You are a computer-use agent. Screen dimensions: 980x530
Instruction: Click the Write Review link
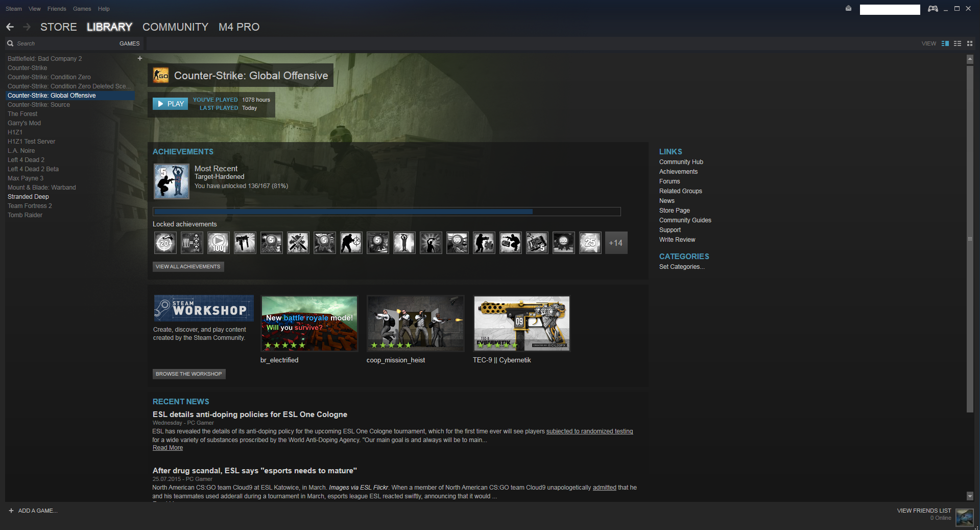677,240
